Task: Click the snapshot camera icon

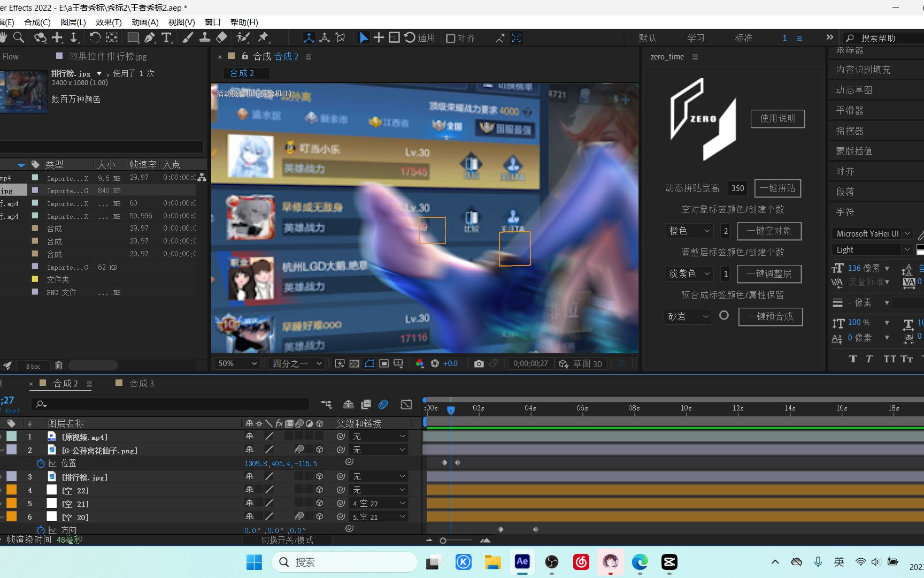Action: pyautogui.click(x=479, y=363)
